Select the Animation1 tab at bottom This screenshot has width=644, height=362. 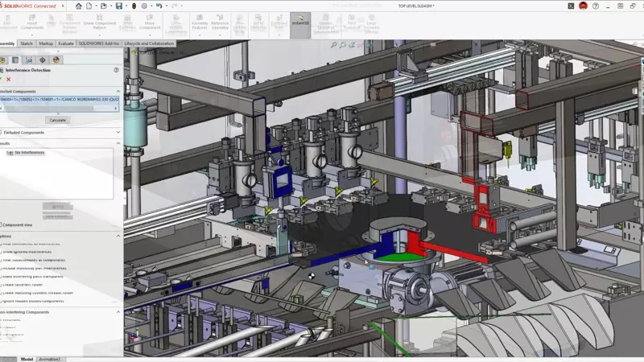(49, 359)
